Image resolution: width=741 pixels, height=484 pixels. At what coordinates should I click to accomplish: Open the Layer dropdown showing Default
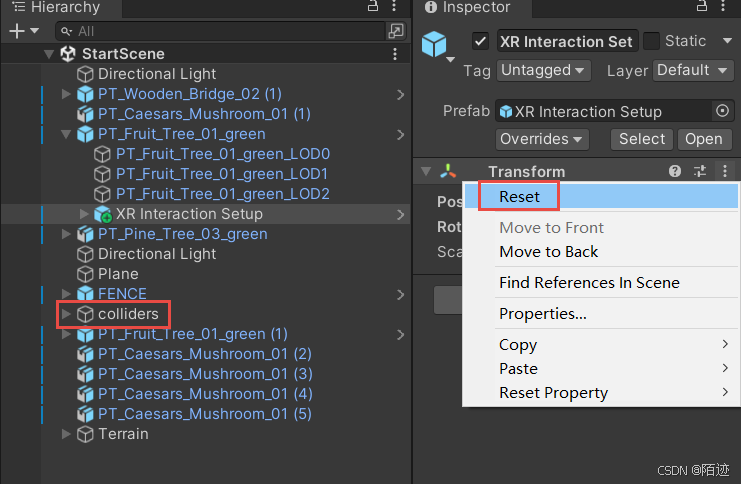point(693,70)
